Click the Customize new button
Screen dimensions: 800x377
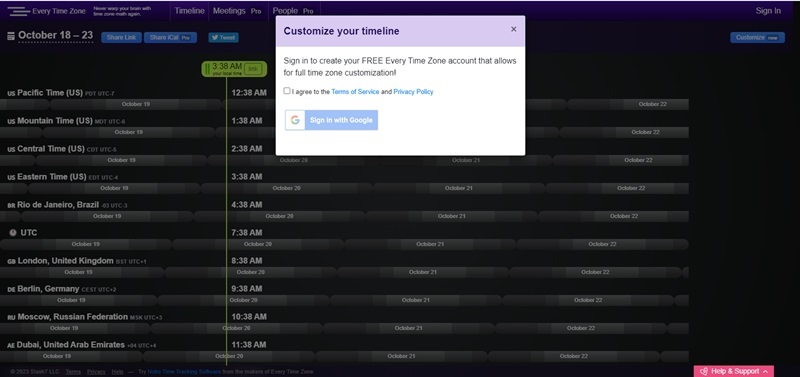point(757,38)
